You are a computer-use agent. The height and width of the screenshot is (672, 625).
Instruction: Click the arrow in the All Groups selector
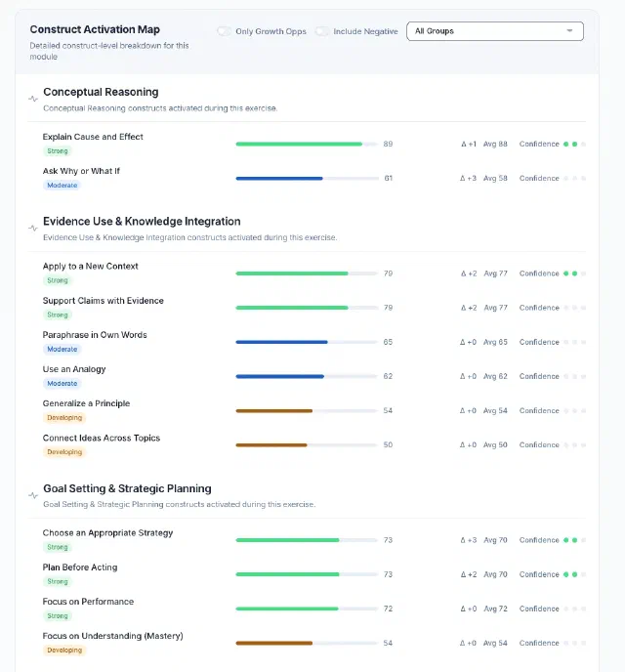(x=569, y=31)
